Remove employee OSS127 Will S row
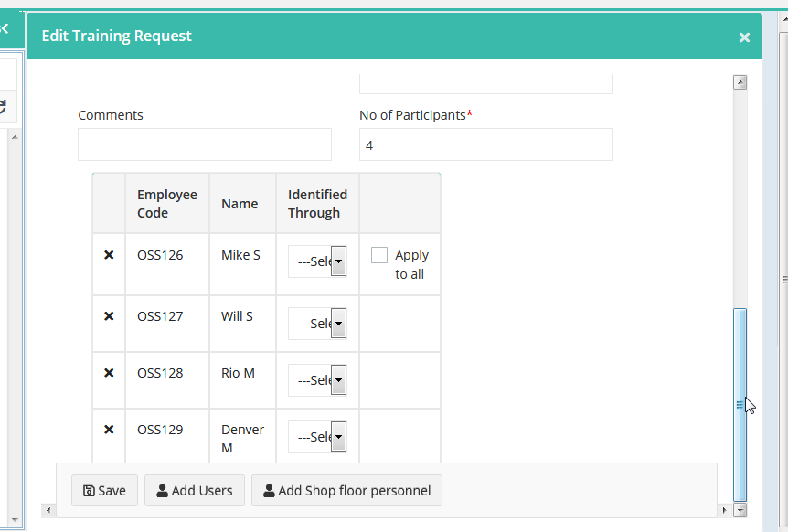The width and height of the screenshot is (788, 532). (x=109, y=316)
